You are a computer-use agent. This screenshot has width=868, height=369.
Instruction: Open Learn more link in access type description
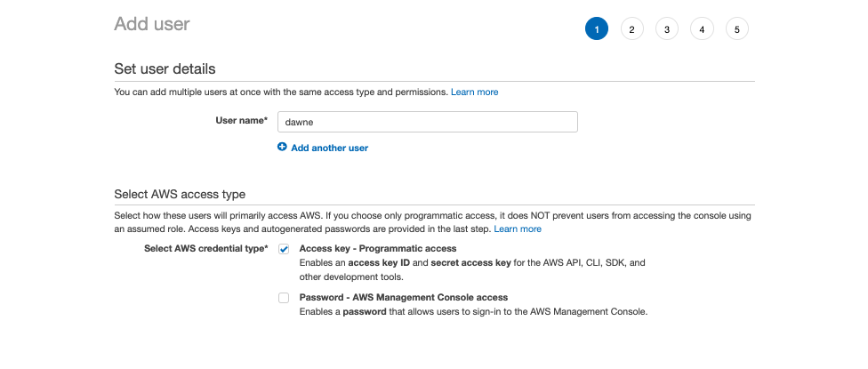pos(518,229)
